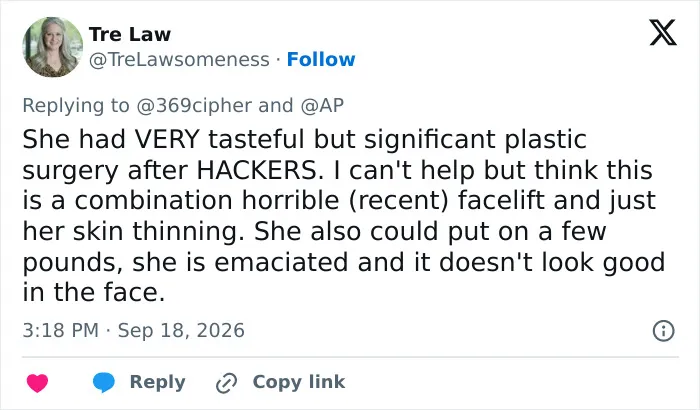The height and width of the screenshot is (410, 700).
Task: Click the Tre Law display name
Action: pyautogui.click(x=130, y=34)
